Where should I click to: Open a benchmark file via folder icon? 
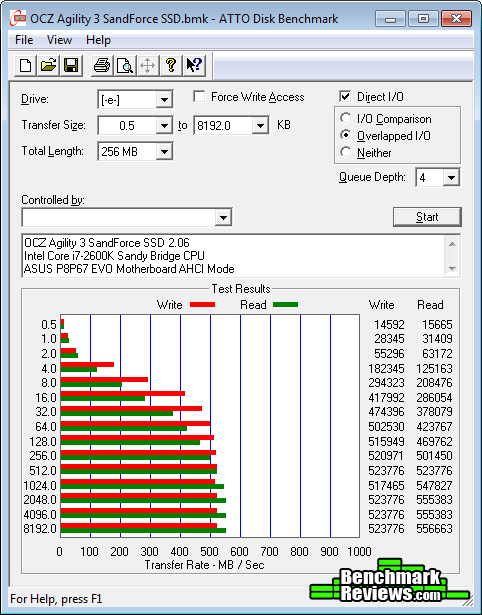tap(48, 65)
